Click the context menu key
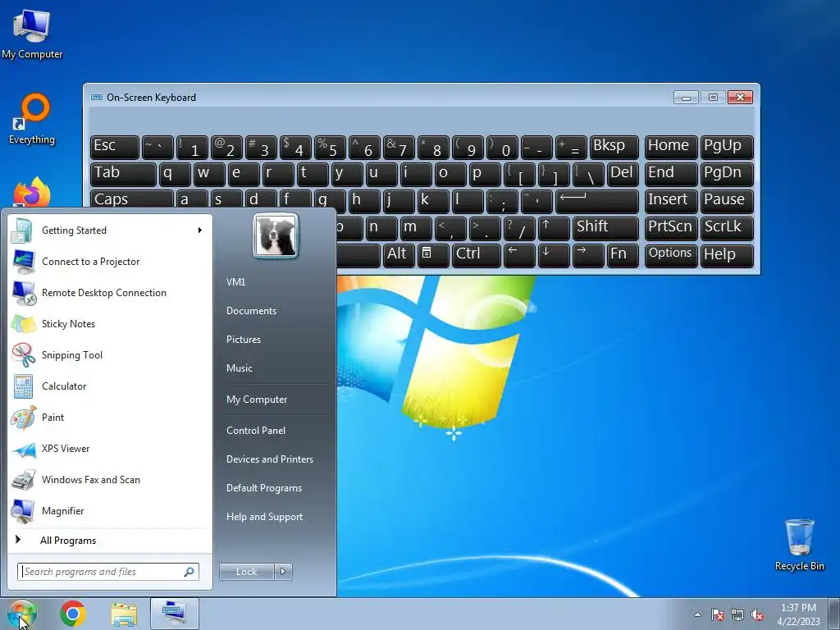840x630 pixels. click(x=433, y=256)
